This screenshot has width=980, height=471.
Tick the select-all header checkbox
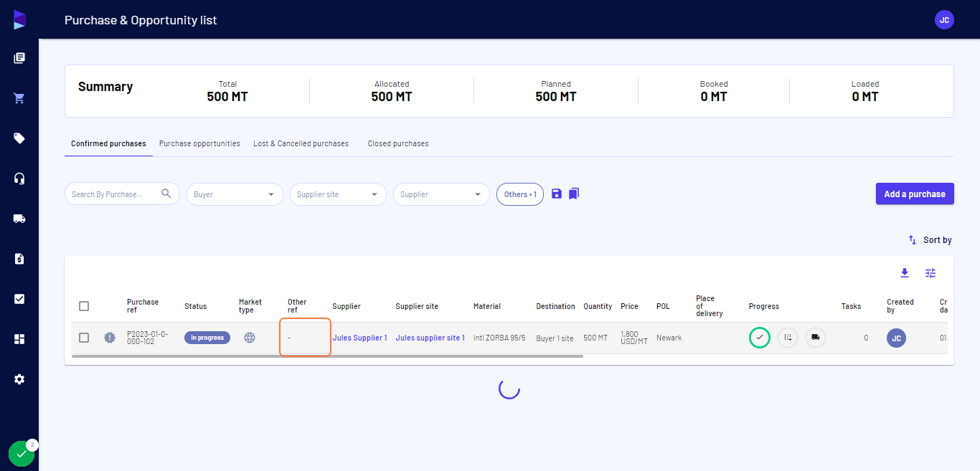(84, 306)
